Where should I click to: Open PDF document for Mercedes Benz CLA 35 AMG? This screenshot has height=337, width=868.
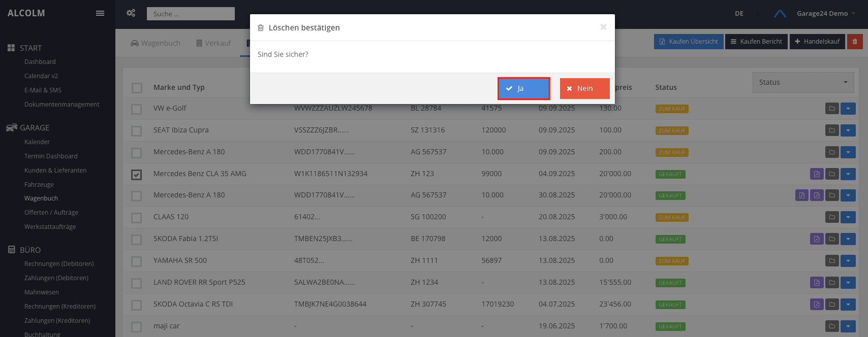click(x=817, y=174)
